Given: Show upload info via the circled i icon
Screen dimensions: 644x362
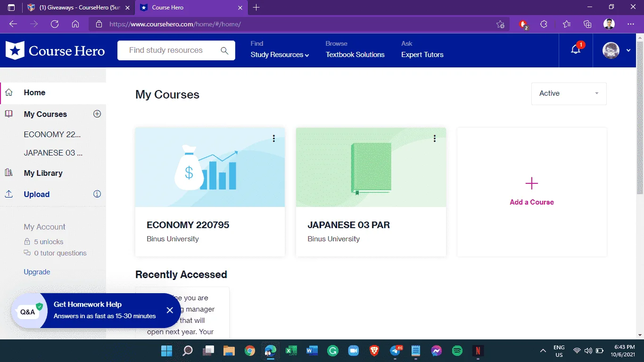Looking at the screenshot, I should coord(97,194).
